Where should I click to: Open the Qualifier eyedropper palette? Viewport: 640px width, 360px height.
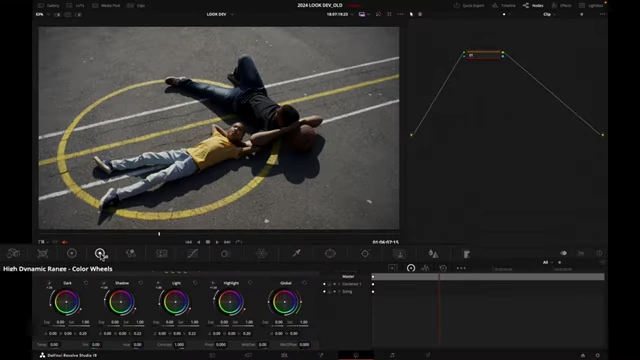pyautogui.click(x=297, y=253)
